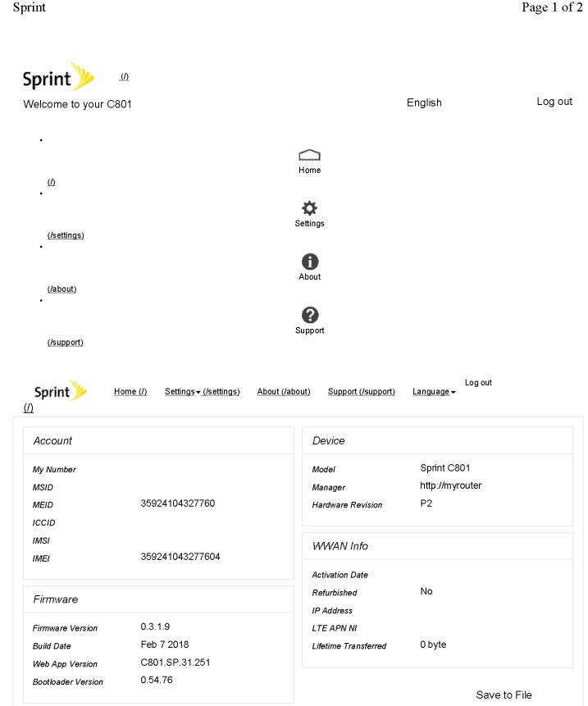Click the About info icon
Viewport: 588px width, 706px height.
(x=310, y=262)
